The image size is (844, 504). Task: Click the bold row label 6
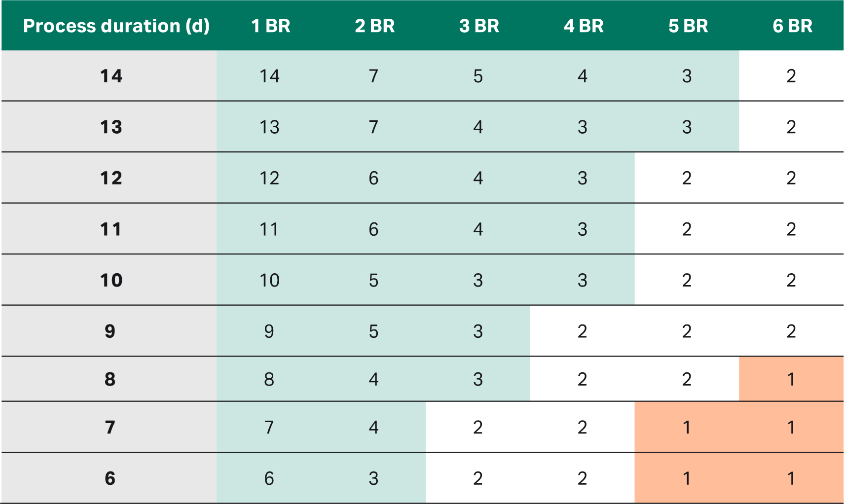click(x=110, y=478)
